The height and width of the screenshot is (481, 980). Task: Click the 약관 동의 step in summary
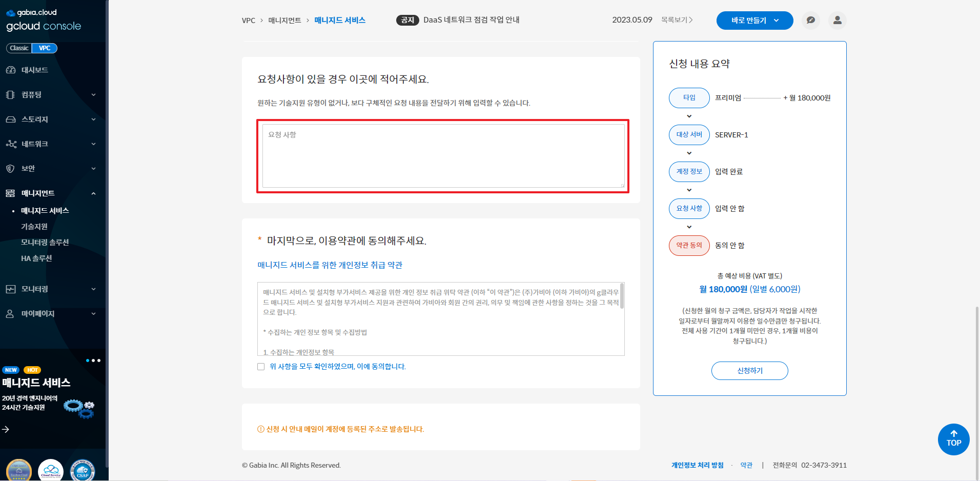[x=689, y=246]
